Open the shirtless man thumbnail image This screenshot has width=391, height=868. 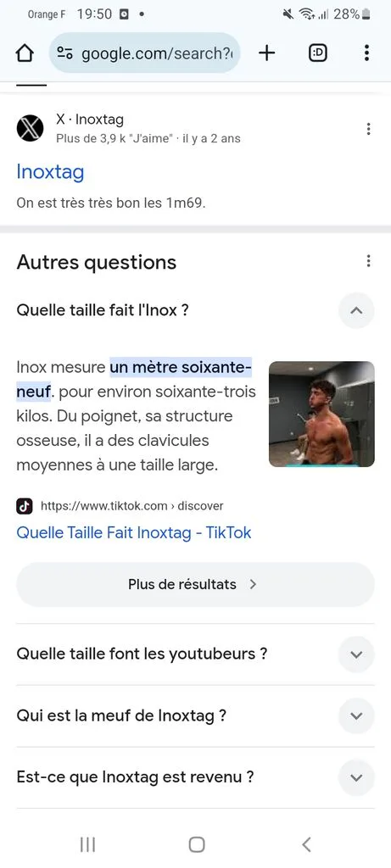(321, 414)
